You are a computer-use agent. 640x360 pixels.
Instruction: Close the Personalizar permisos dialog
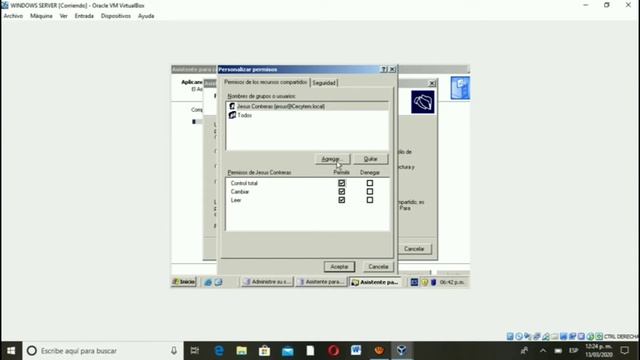pos(392,69)
